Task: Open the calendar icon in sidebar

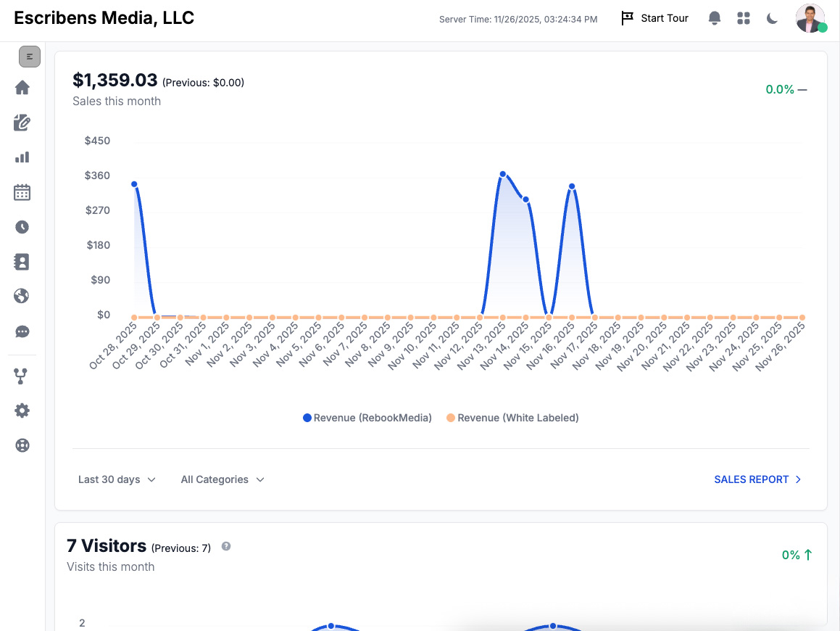Action: point(22,192)
